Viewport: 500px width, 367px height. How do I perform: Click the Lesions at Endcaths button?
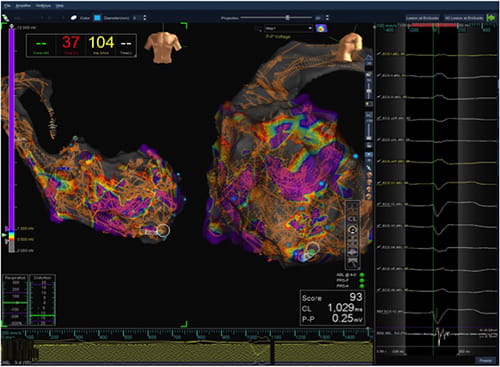click(x=422, y=18)
